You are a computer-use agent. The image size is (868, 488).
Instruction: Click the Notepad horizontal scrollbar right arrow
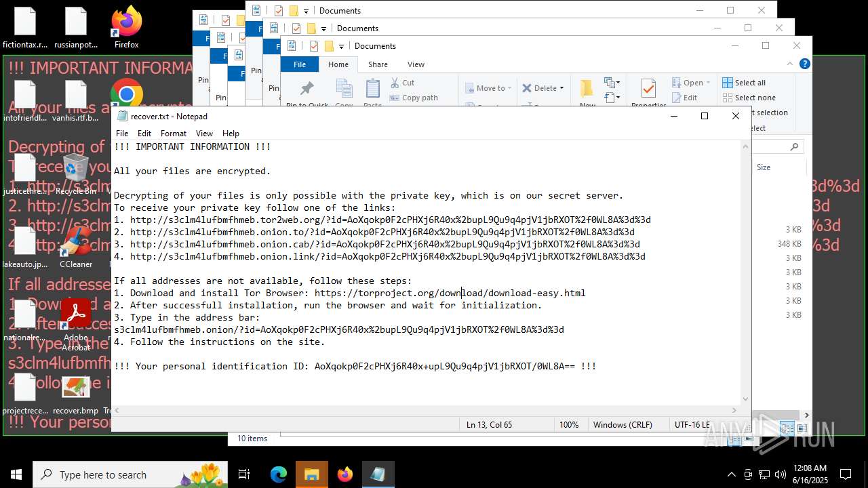click(734, 410)
